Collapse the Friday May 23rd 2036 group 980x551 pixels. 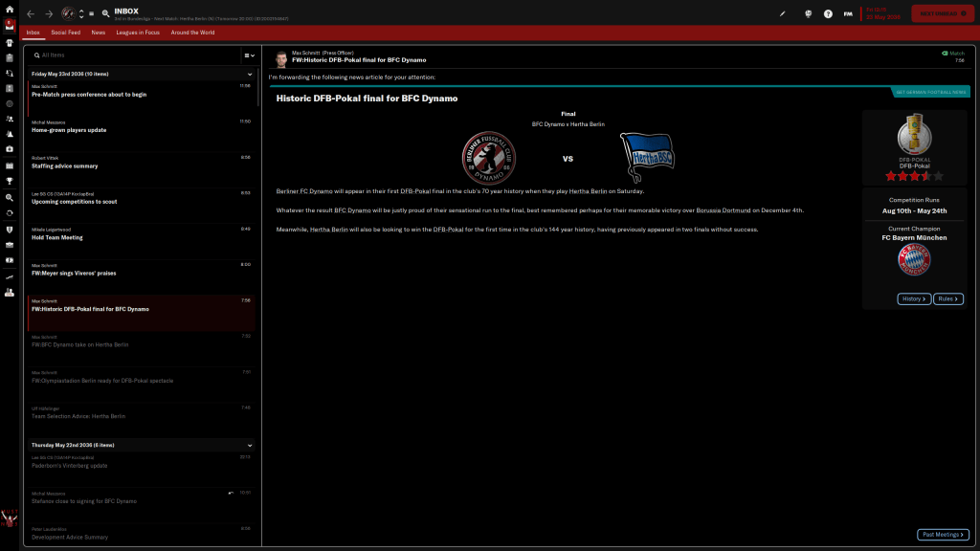click(250, 74)
